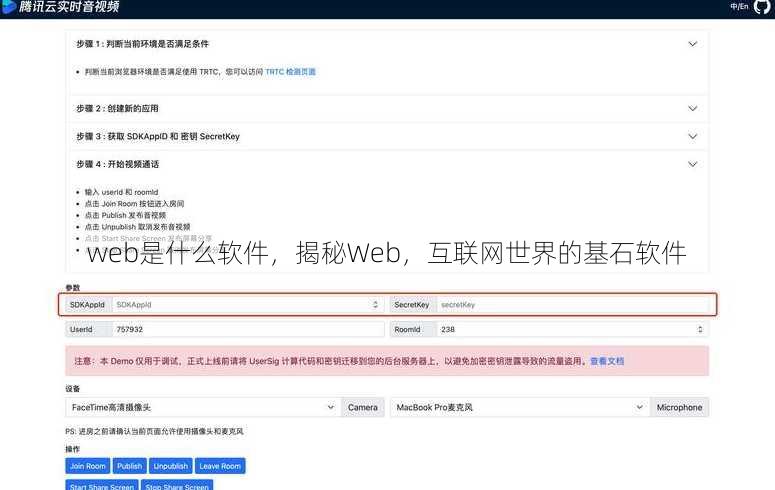
Task: Click the UserId field showing 757932
Action: (249, 329)
